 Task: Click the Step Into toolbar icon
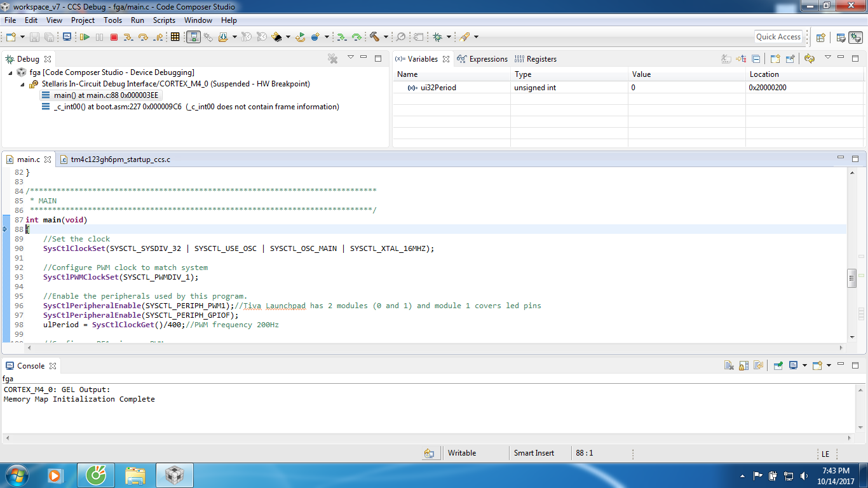click(128, 37)
